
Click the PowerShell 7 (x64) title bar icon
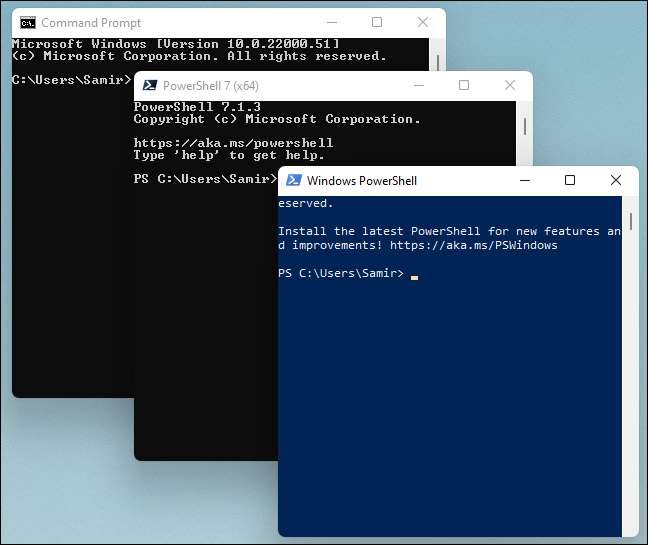pos(150,86)
